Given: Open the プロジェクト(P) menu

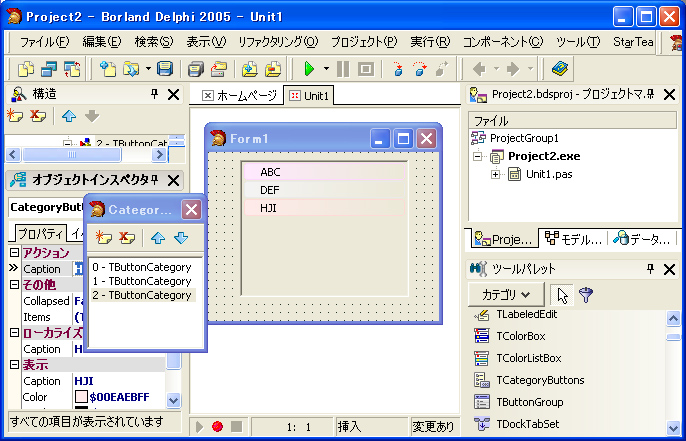Looking at the screenshot, I should pos(364,42).
